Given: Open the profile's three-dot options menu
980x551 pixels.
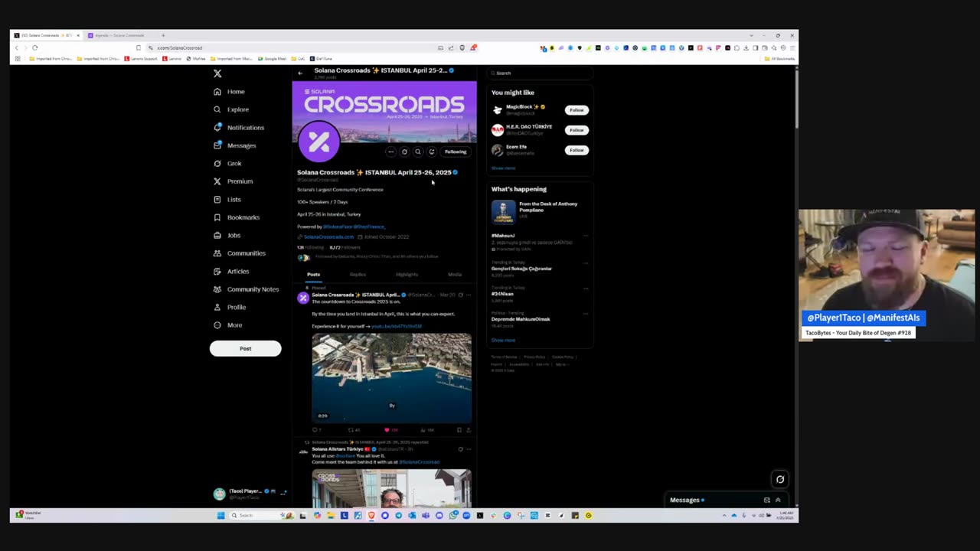Looking at the screenshot, I should click(x=390, y=152).
